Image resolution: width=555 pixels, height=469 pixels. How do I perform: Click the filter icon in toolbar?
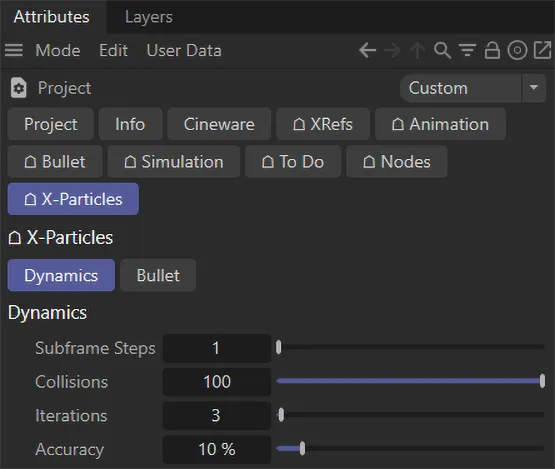468,50
